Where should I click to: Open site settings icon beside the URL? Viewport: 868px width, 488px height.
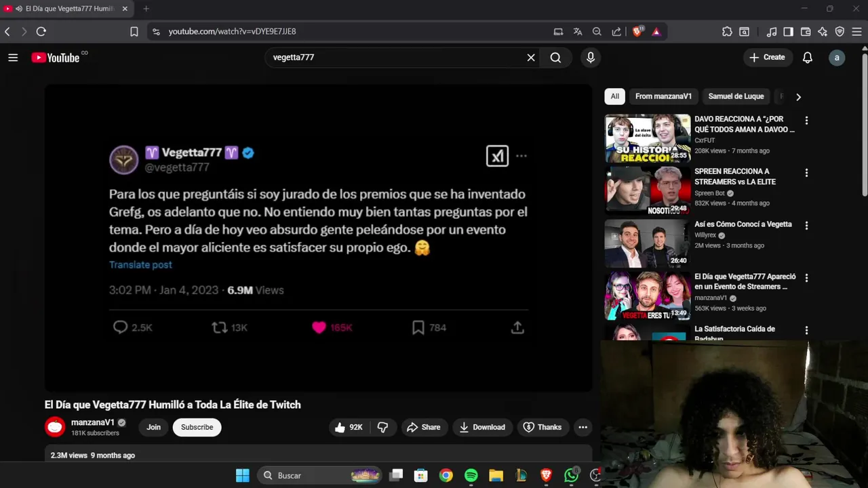click(156, 31)
